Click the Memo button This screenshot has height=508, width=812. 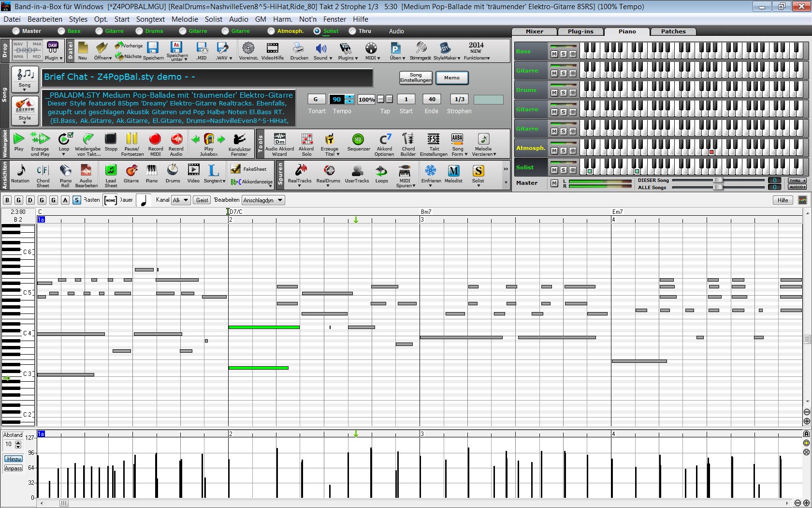[x=451, y=77]
